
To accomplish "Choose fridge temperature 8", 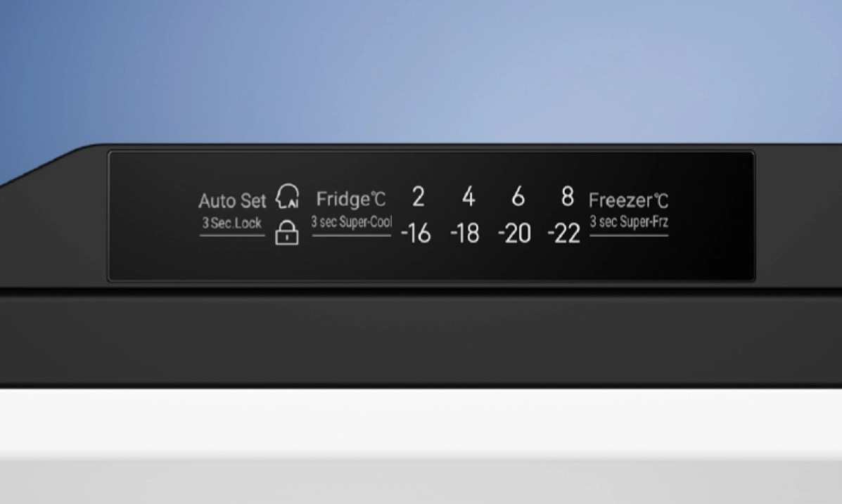I will (568, 196).
